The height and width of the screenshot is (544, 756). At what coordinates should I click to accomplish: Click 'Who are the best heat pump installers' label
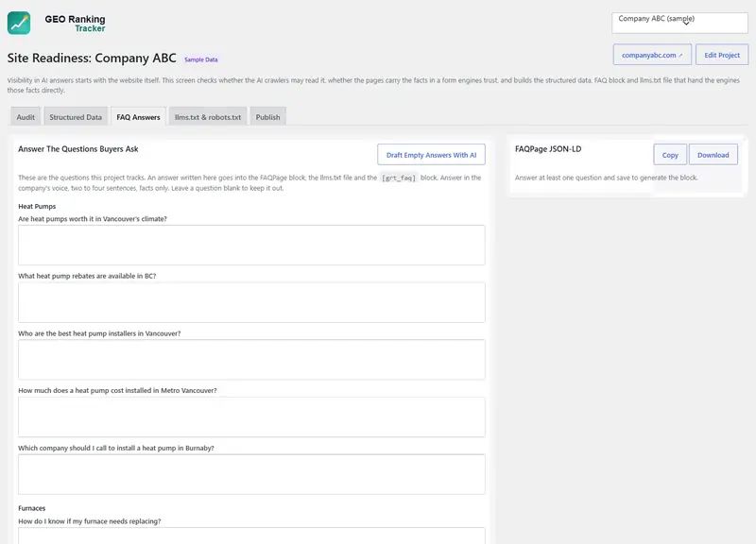click(99, 333)
